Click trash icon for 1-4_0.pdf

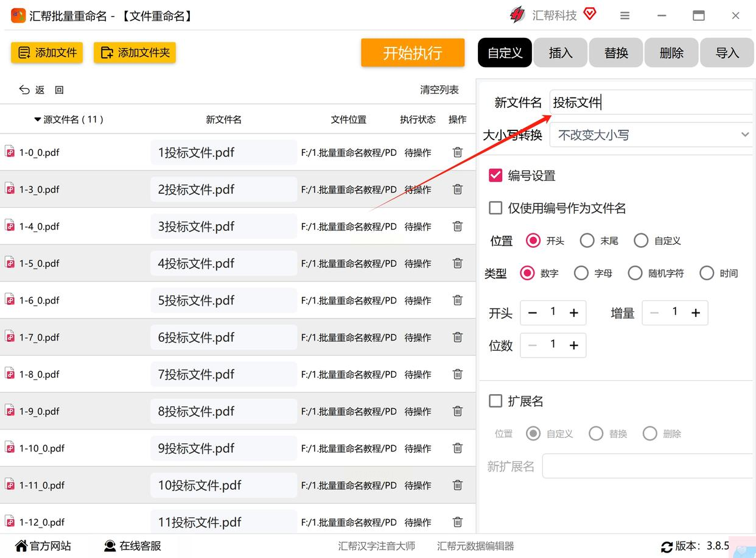click(x=458, y=226)
